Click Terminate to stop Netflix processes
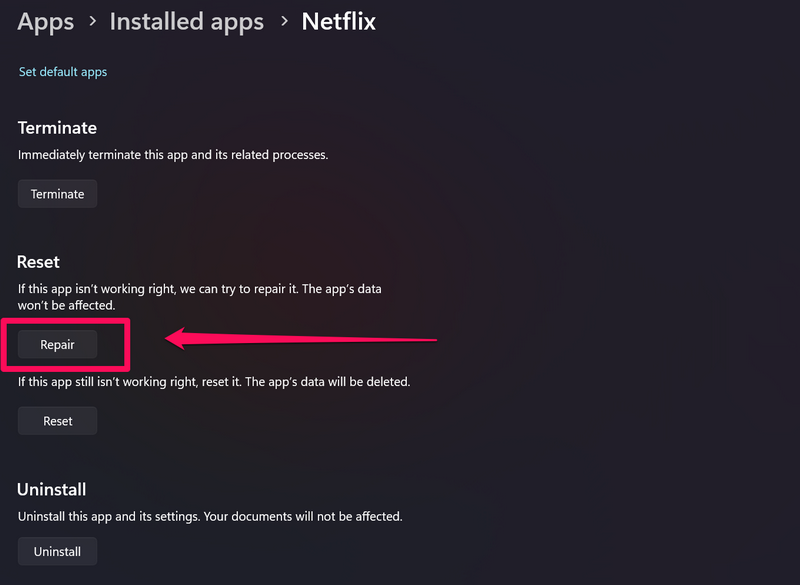This screenshot has height=585, width=800. click(x=57, y=193)
